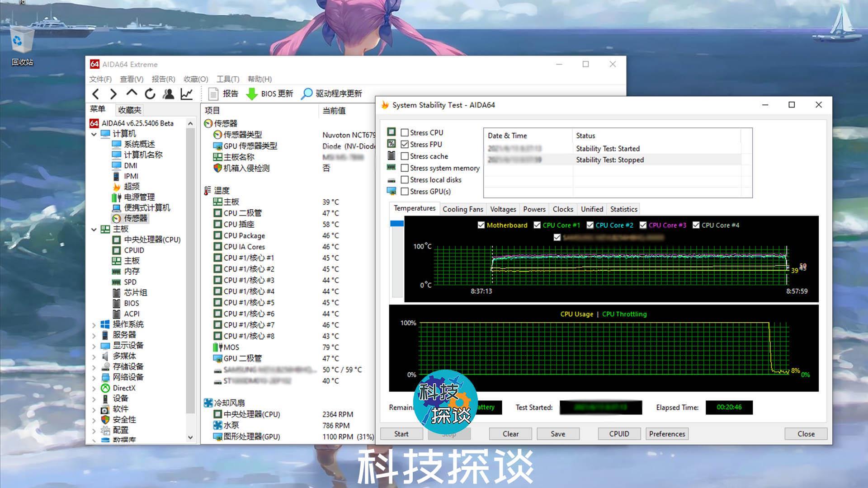868x488 pixels.
Task: Select 中央处理器(CPU) tree item
Action: pyautogui.click(x=146, y=239)
